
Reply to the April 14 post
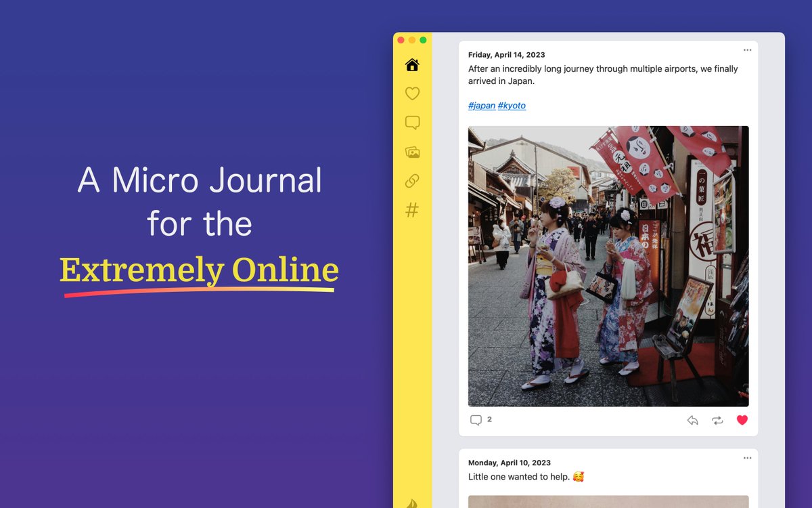click(x=692, y=420)
